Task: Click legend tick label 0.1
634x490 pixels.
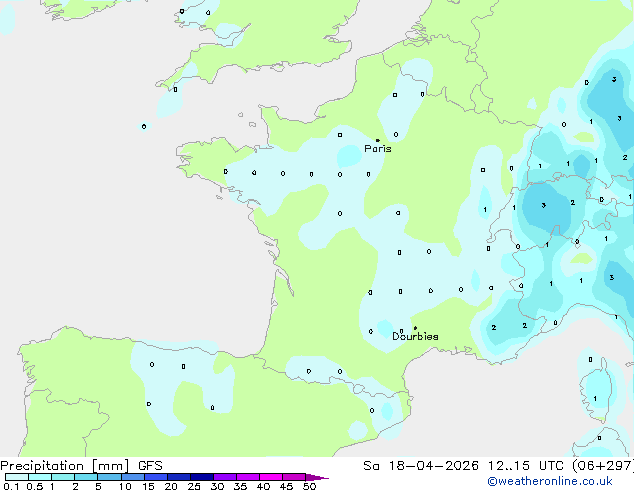Action: coord(11,486)
